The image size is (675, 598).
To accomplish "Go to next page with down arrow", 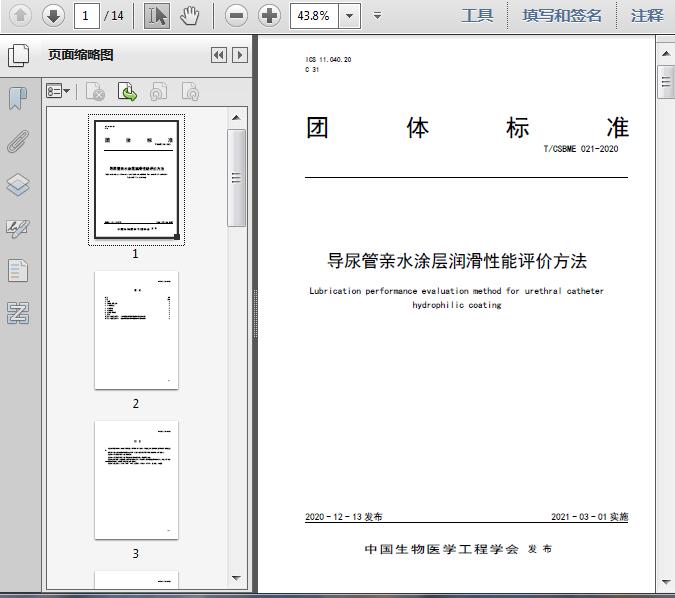I will [x=53, y=16].
